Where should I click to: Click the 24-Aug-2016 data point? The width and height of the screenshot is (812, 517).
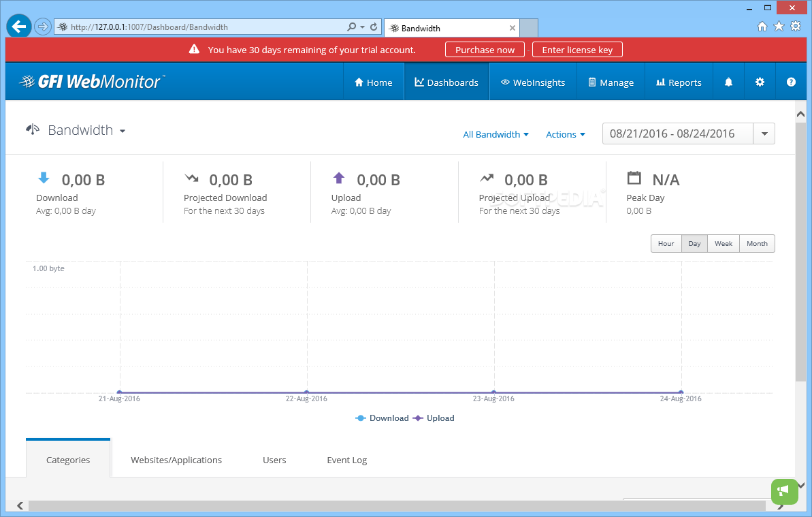click(x=681, y=392)
